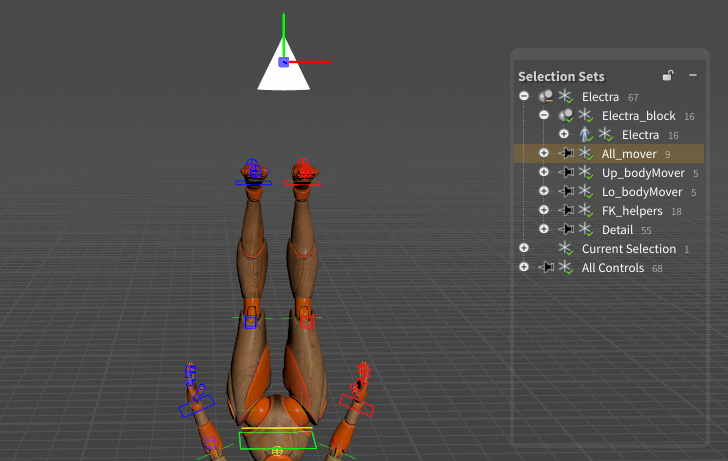The height and width of the screenshot is (461, 728).
Task: Select the All_mover label
Action: coord(629,154)
